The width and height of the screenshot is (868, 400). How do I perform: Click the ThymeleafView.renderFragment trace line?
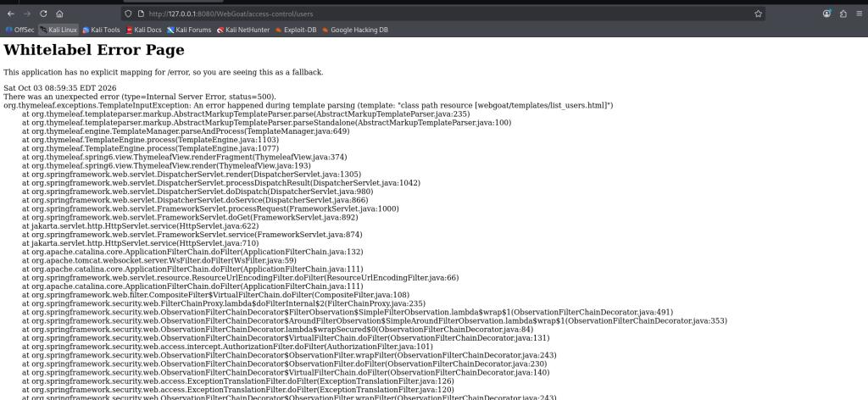pyautogui.click(x=185, y=157)
